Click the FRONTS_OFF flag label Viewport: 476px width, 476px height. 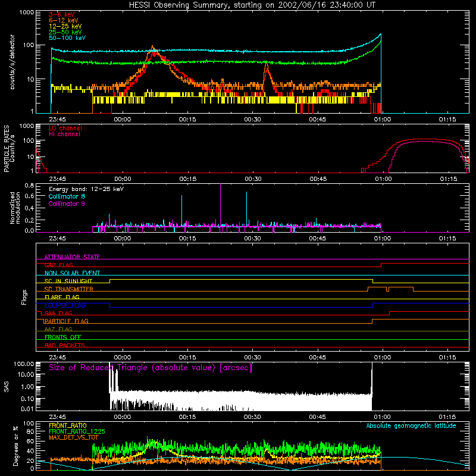pos(63,337)
